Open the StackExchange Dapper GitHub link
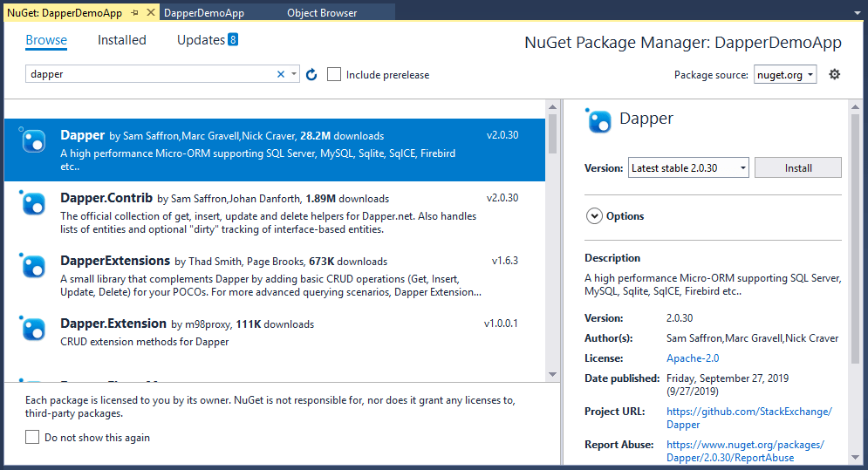Screen dimensions: 868x470 (749, 418)
